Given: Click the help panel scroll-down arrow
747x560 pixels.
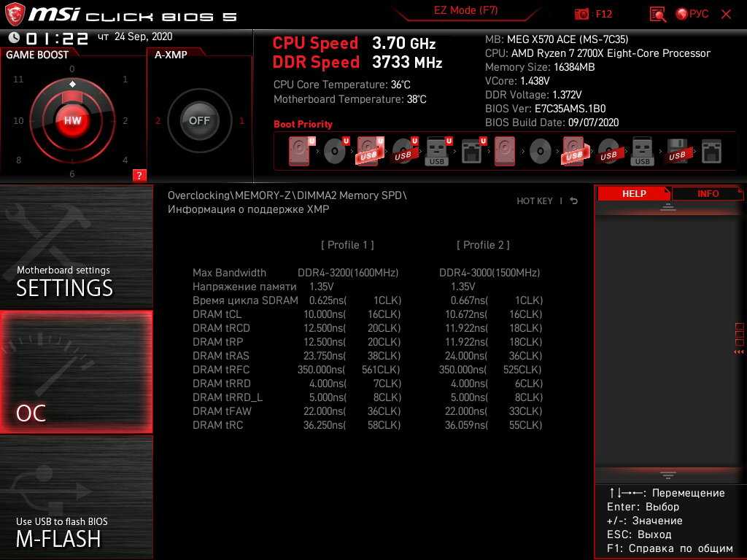Looking at the screenshot, I should [x=668, y=475].
